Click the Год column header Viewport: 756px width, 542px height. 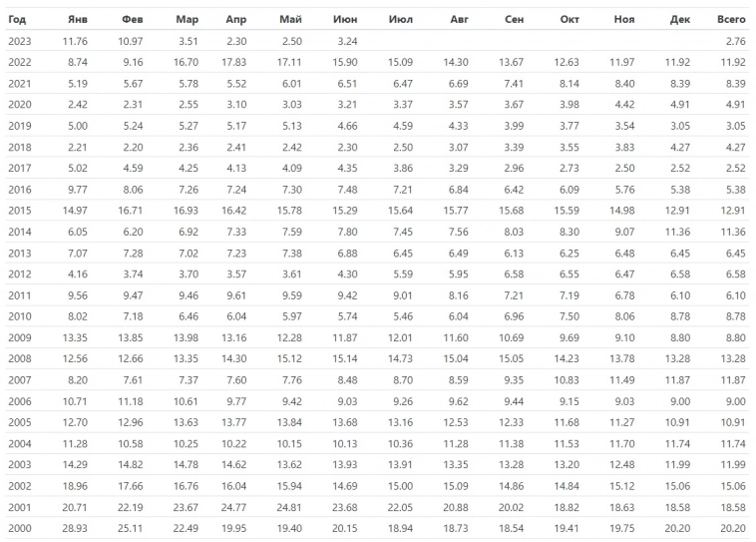point(16,19)
